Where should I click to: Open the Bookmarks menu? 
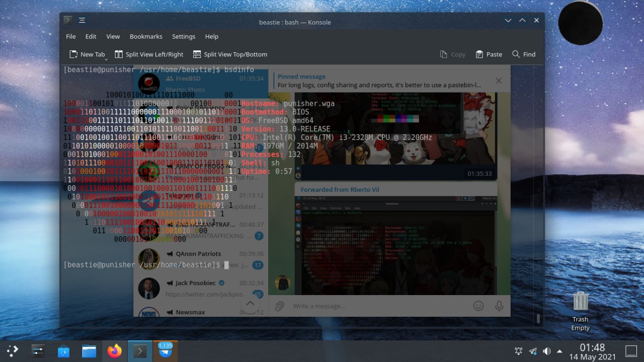pyautogui.click(x=146, y=36)
